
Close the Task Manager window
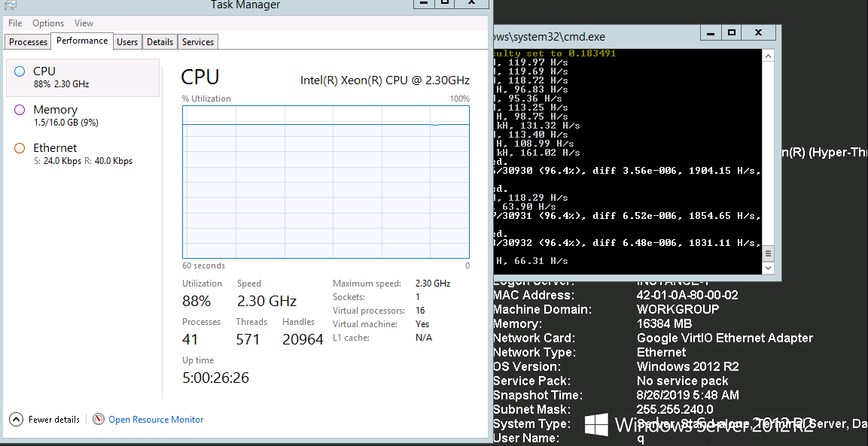click(x=472, y=3)
